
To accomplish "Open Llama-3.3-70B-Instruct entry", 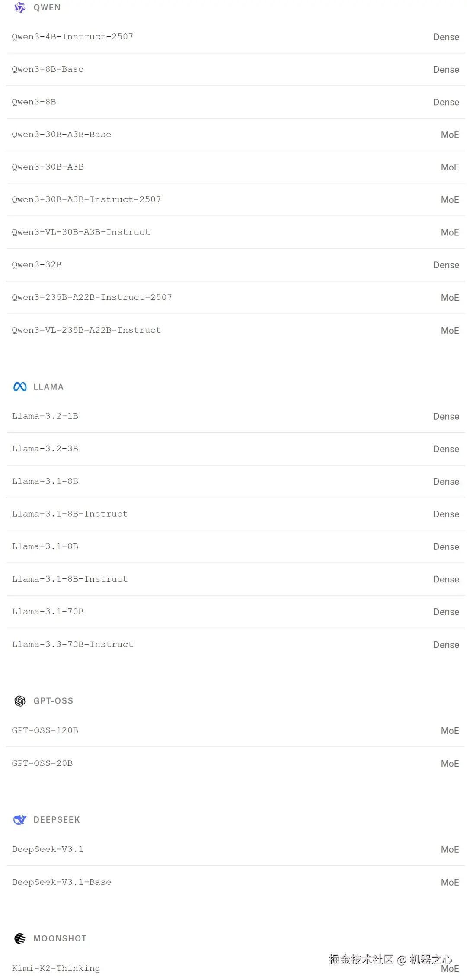I will pyautogui.click(x=73, y=644).
